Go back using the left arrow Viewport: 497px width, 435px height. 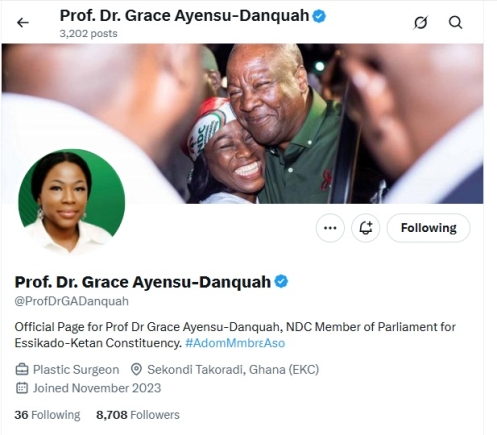point(23,23)
